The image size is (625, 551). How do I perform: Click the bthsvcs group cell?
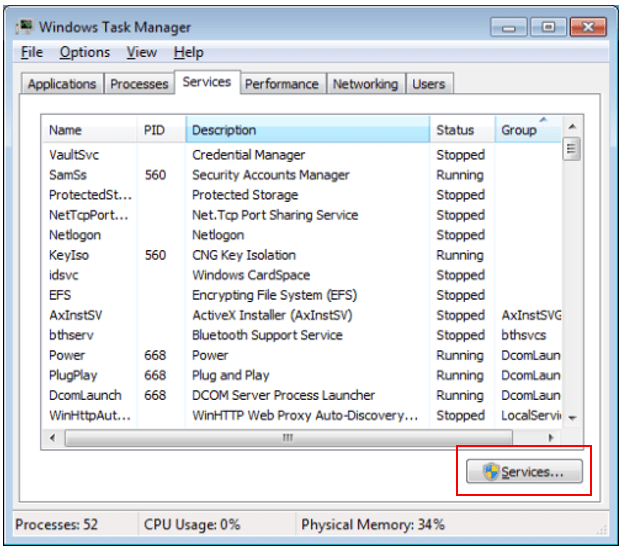point(524,335)
